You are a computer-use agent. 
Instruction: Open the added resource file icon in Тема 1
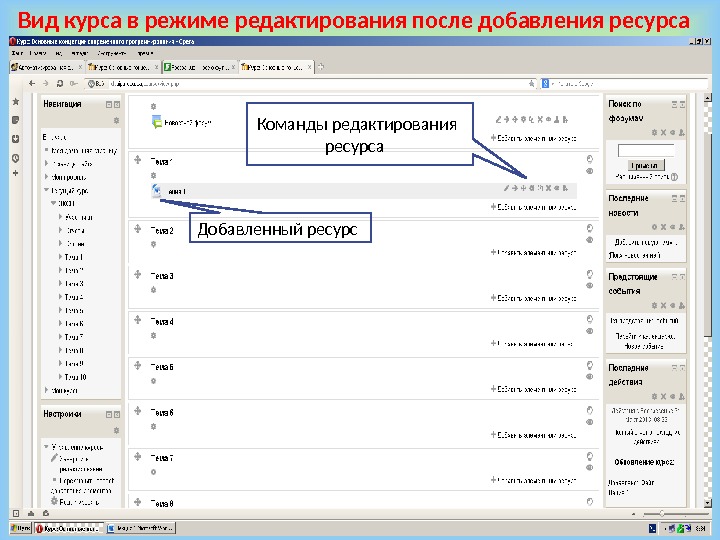point(157,191)
